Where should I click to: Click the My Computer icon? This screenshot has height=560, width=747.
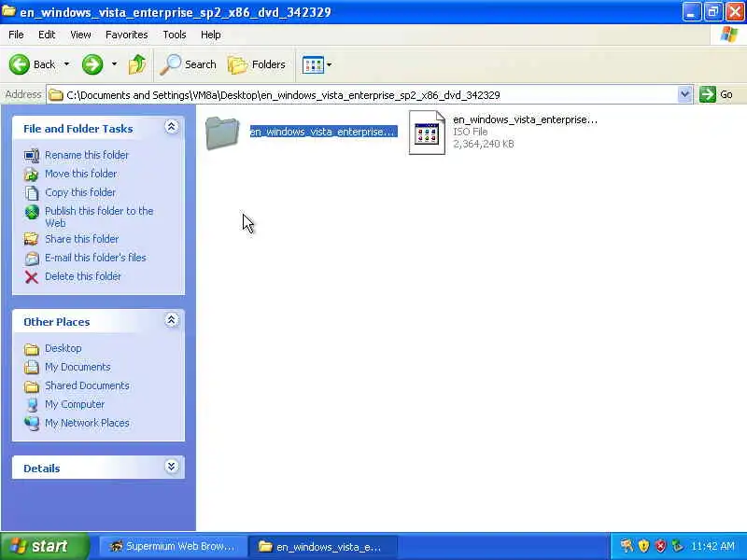coord(32,405)
